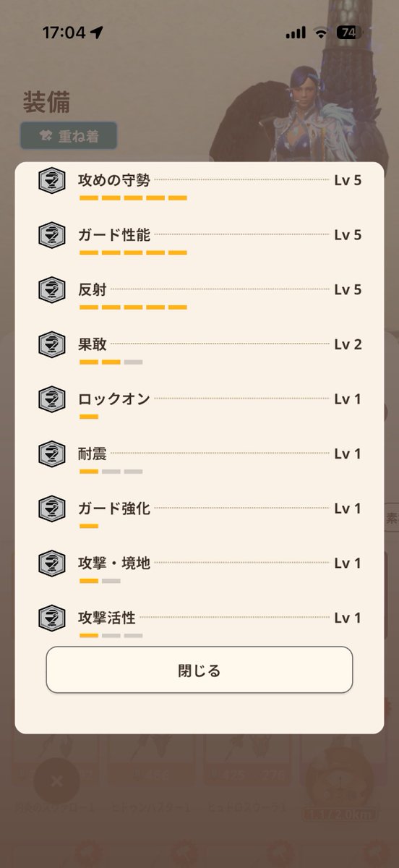
Task: Open the 重ね着 layered armor button
Action: [69, 136]
